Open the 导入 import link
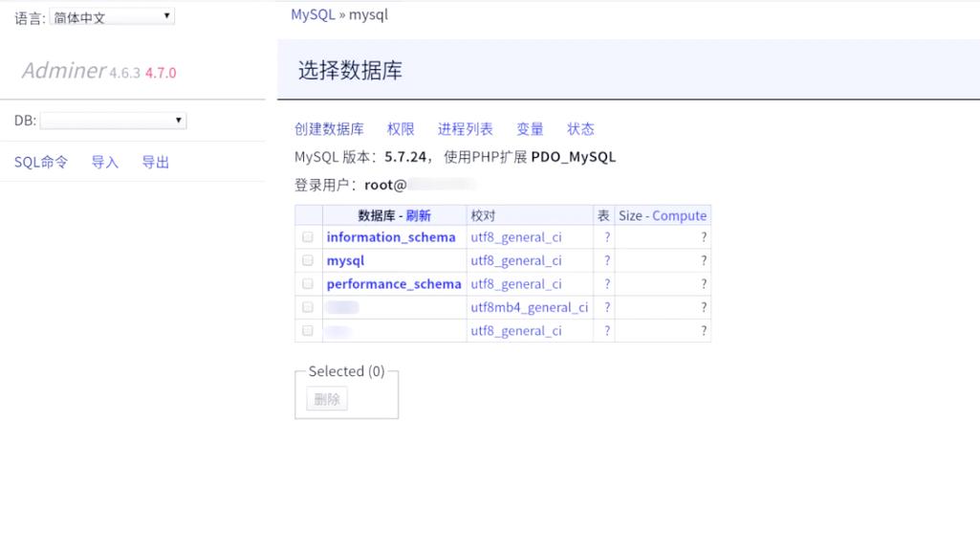 coord(105,162)
